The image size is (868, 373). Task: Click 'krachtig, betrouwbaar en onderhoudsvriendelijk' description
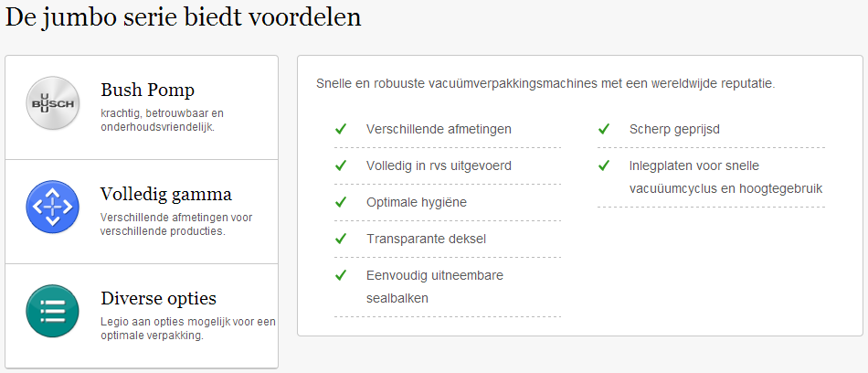tap(163, 121)
